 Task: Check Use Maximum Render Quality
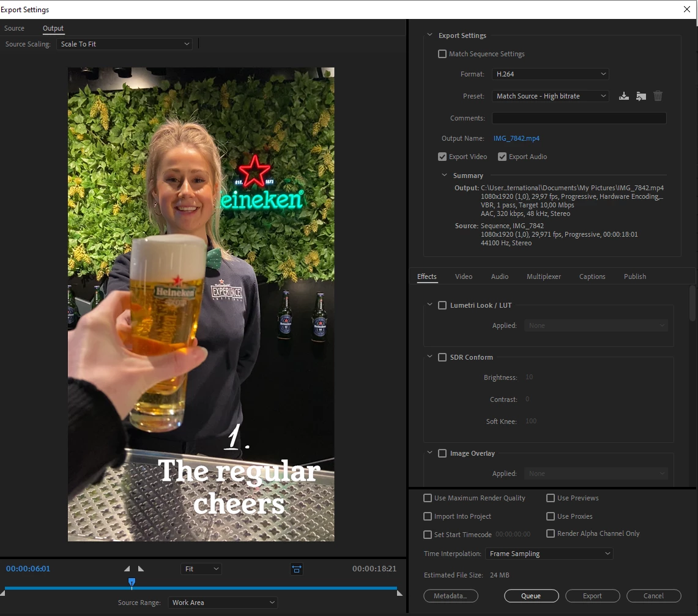click(428, 498)
